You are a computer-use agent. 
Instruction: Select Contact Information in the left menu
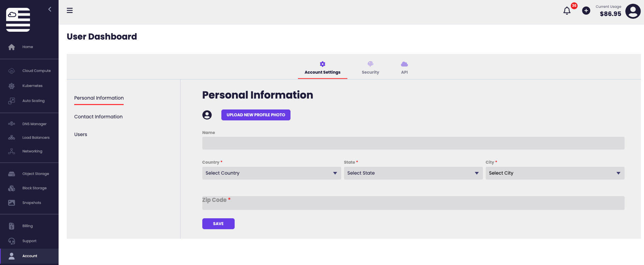point(98,117)
